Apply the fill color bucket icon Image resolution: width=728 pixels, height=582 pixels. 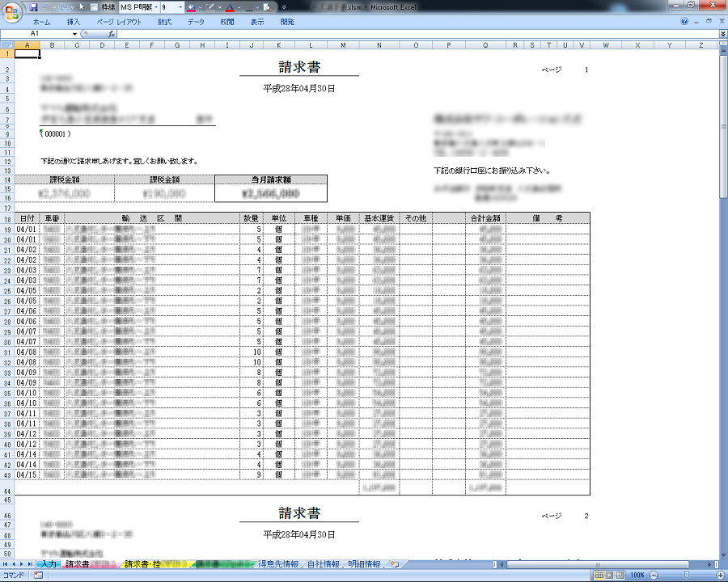[191, 6]
